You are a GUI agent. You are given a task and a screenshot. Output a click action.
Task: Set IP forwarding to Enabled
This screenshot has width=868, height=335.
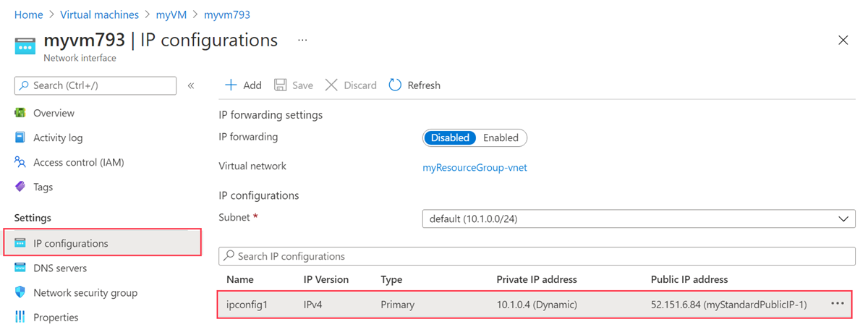click(501, 137)
